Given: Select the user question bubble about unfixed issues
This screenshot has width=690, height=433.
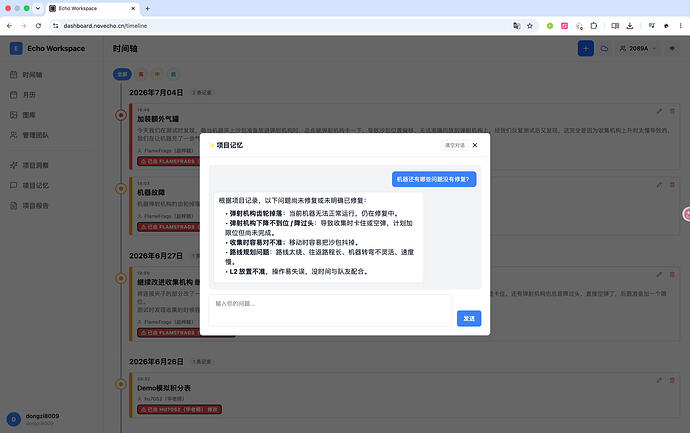Looking at the screenshot, I should coord(434,179).
